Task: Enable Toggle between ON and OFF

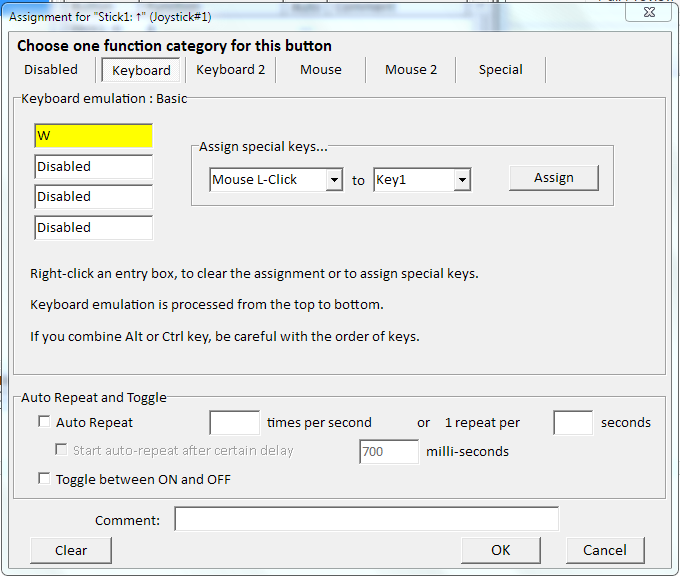Action: (43, 480)
